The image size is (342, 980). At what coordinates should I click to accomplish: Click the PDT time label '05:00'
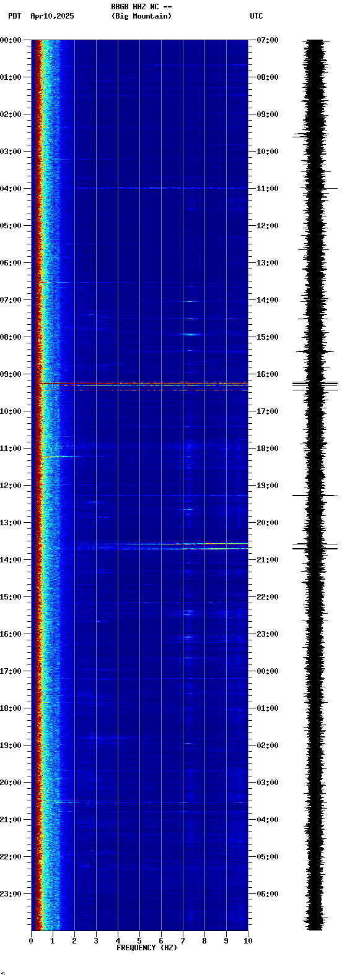coord(11,226)
